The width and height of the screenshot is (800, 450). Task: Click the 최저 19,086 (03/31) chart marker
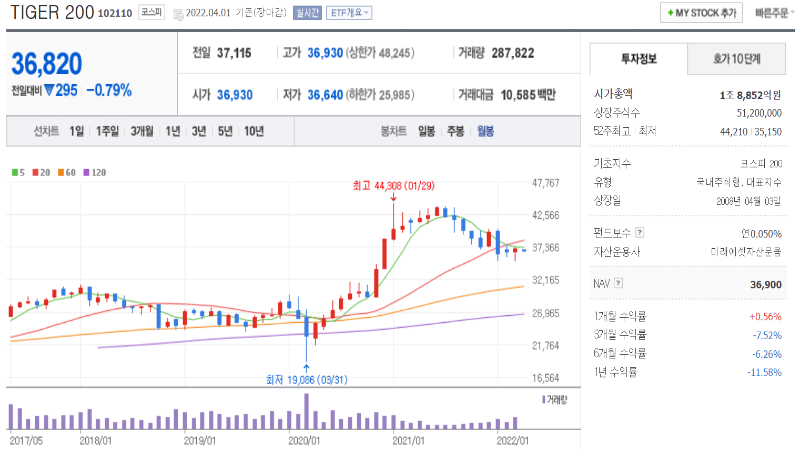tap(307, 380)
